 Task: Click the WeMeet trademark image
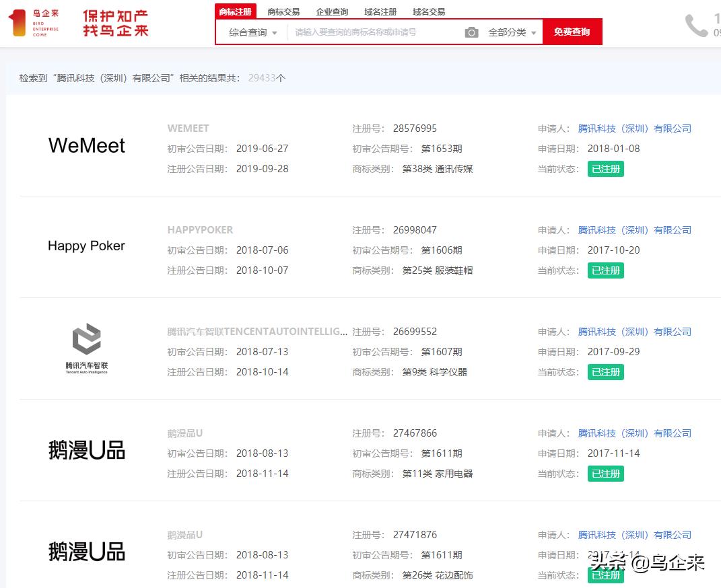(x=86, y=145)
